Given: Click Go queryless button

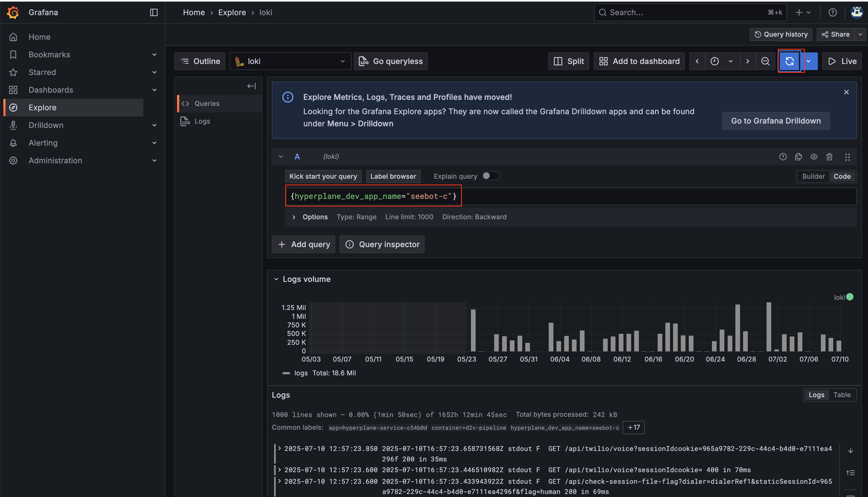Looking at the screenshot, I should [x=391, y=61].
